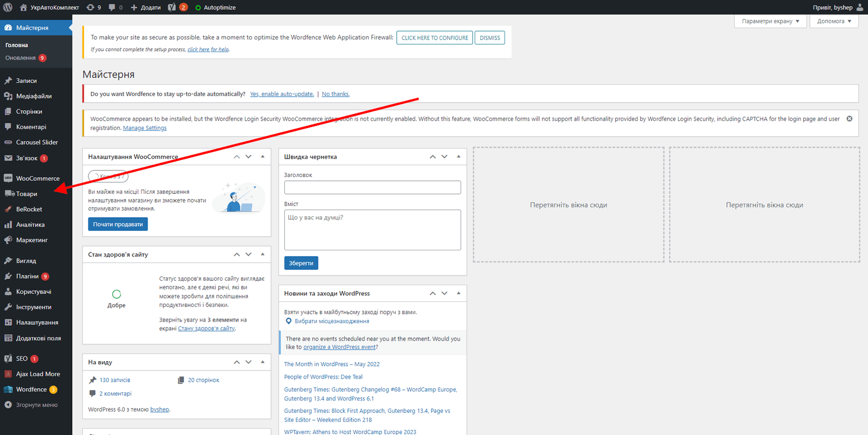The height and width of the screenshot is (435, 868).
Task: Expand Допомога help dropdown
Action: pos(834,21)
